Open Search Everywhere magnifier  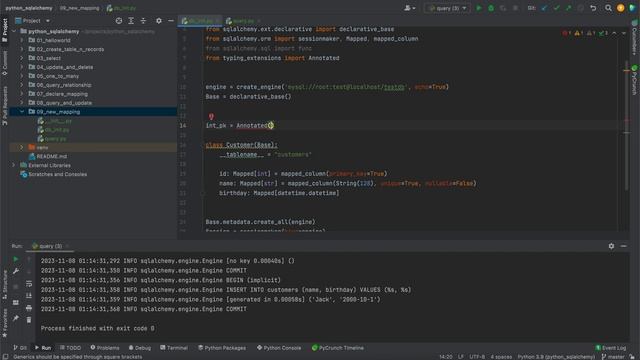[x=608, y=8]
